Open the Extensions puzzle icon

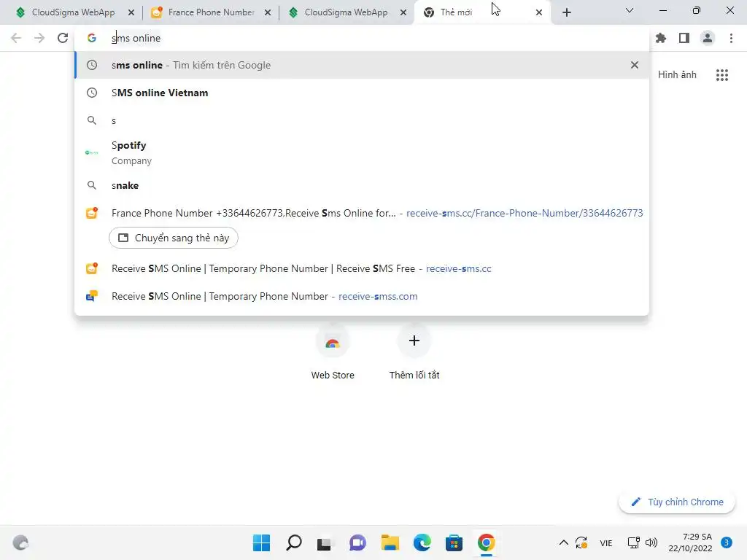point(661,38)
